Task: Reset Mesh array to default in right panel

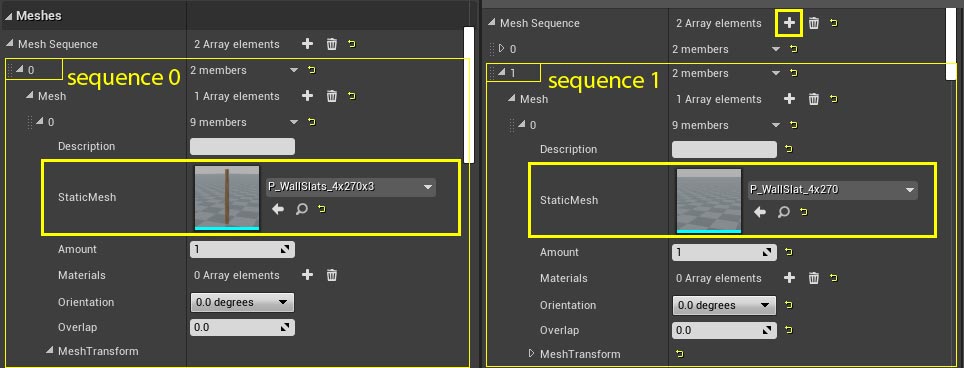Action: 834,99
